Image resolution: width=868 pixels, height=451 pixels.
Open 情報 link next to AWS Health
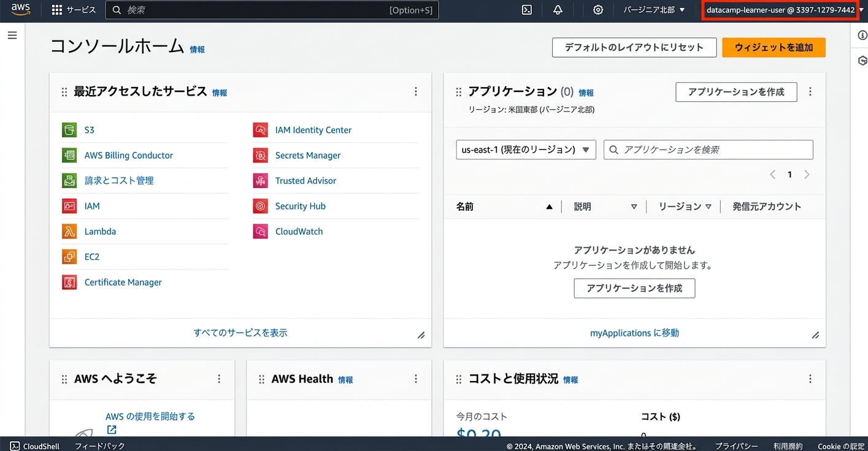point(345,380)
